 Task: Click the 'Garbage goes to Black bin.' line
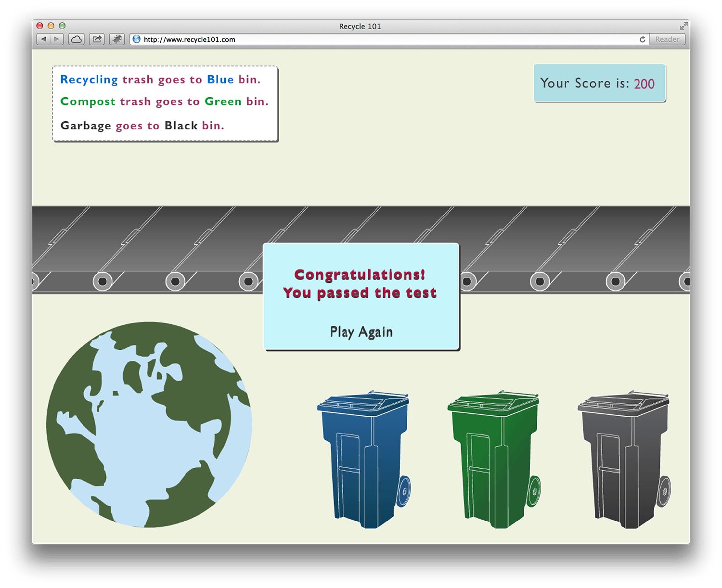[142, 126]
